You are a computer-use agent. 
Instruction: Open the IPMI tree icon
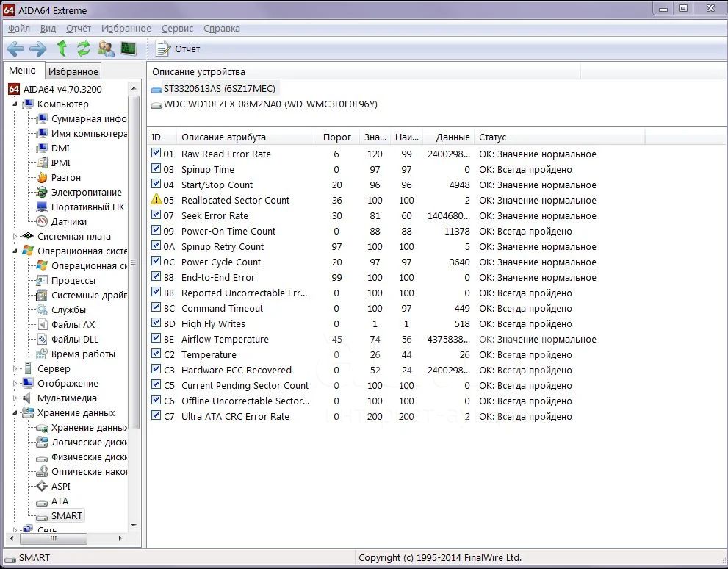tap(43, 162)
